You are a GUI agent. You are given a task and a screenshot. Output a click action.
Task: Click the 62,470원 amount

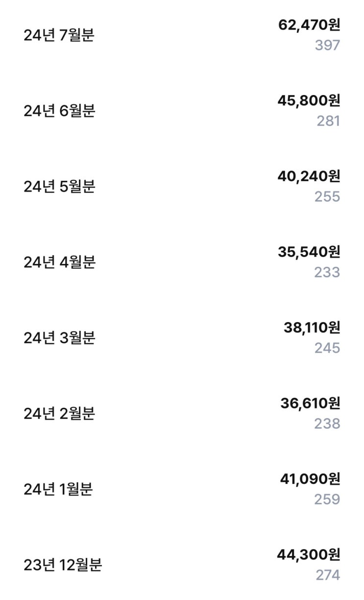point(309,25)
